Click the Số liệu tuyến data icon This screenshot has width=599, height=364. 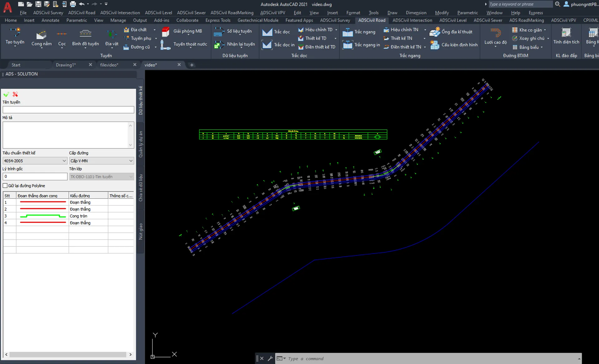pyautogui.click(x=219, y=32)
